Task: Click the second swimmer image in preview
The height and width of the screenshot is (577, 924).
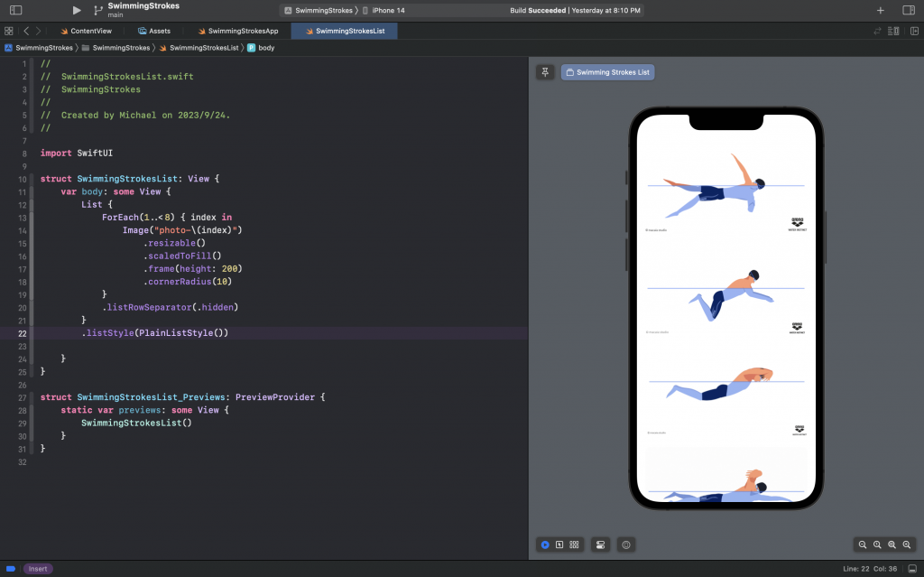Action: click(726, 295)
